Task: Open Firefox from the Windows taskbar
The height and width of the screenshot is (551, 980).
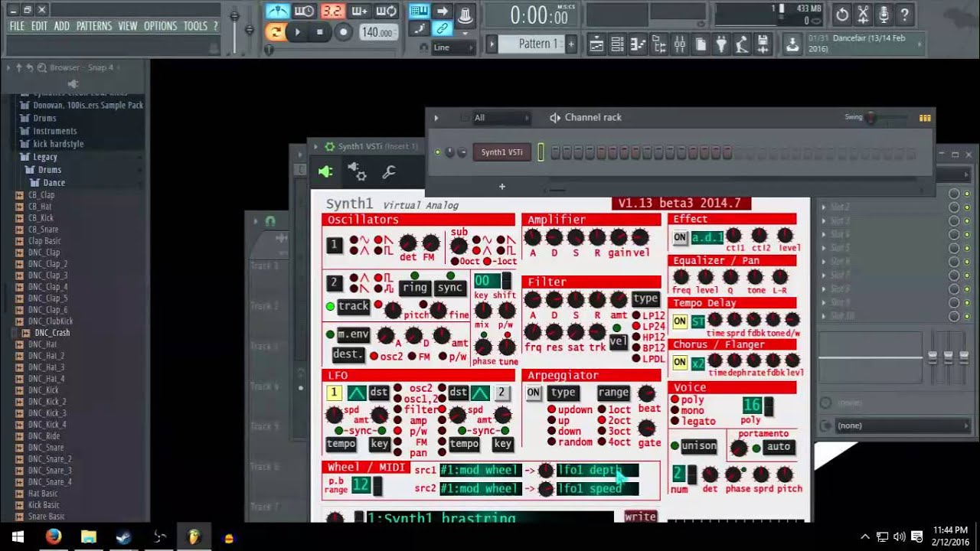Action: pyautogui.click(x=54, y=536)
